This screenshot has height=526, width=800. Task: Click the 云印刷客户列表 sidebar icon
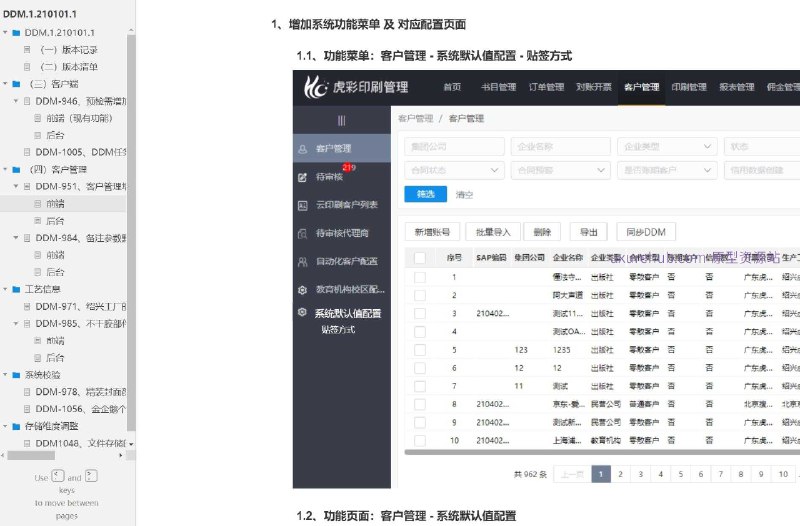[303, 206]
